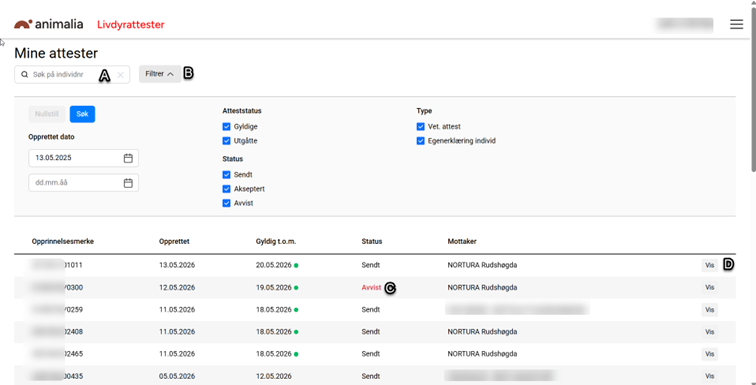Image resolution: width=756 pixels, height=385 pixels.
Task: Click the Mottaker column header
Action: pyautogui.click(x=462, y=241)
